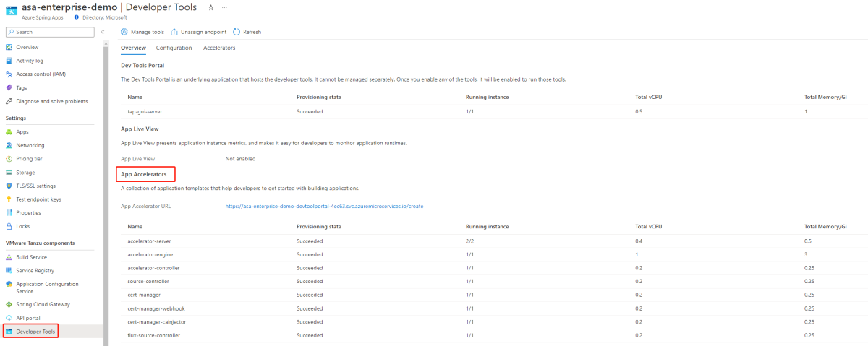868x346 pixels.
Task: Click the Refresh button label
Action: [252, 32]
